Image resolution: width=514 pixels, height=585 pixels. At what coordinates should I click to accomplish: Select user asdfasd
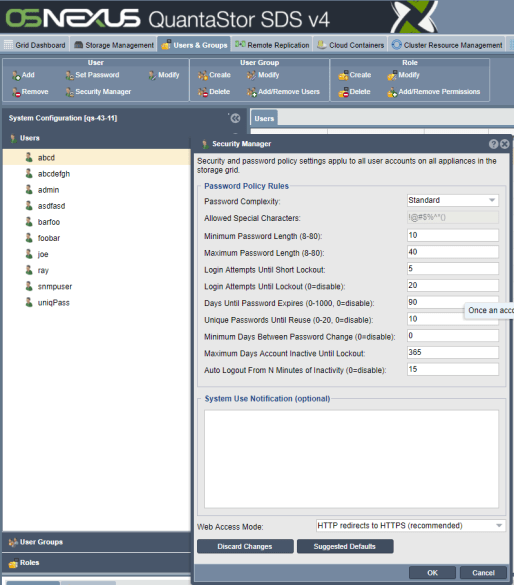click(x=97, y=206)
